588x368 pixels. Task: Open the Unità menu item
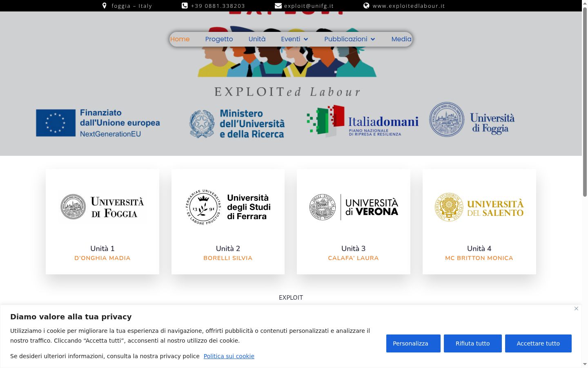(x=257, y=39)
